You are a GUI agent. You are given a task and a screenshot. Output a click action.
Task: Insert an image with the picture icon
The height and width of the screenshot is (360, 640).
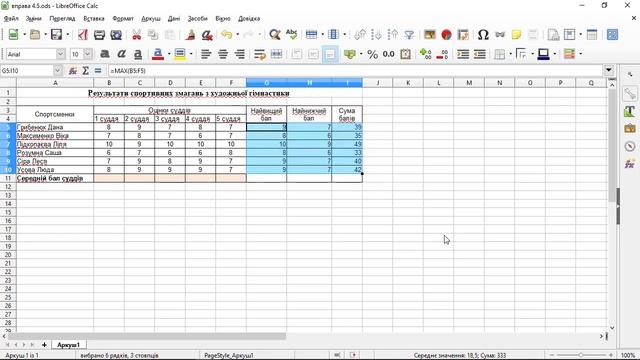tap(429, 35)
